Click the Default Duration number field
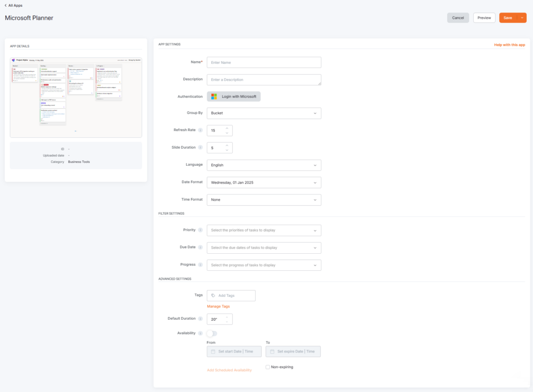Screen dimensions: 533x392 (x=220, y=319)
